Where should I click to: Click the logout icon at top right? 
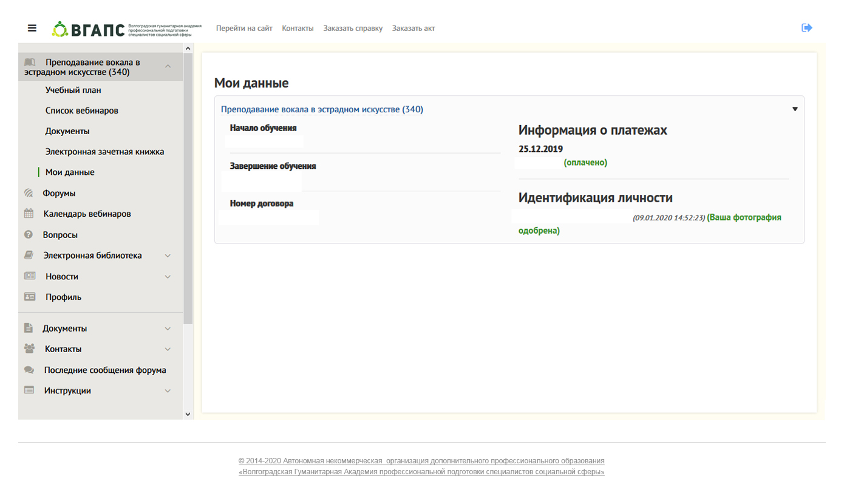pyautogui.click(x=807, y=28)
